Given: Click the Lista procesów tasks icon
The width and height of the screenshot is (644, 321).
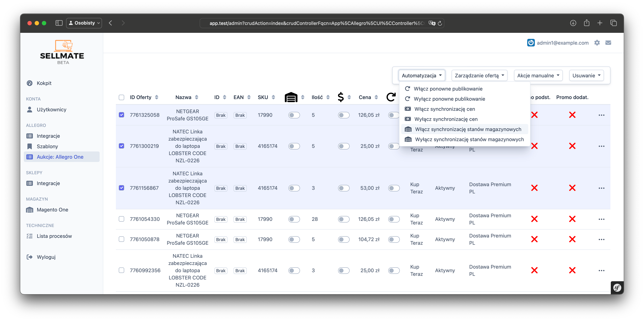Looking at the screenshot, I should pyautogui.click(x=29, y=236).
